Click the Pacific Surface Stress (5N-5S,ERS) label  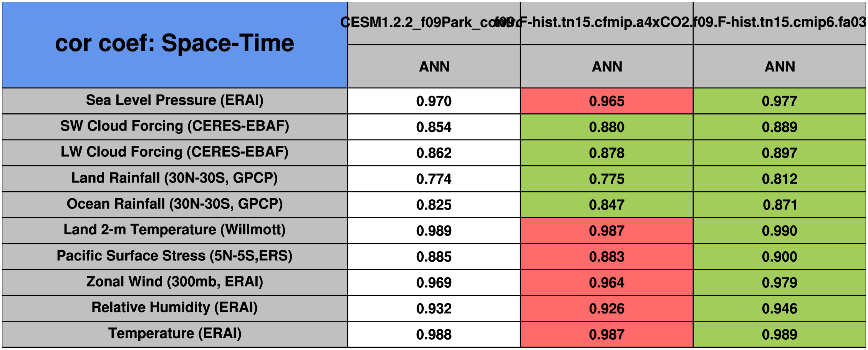[174, 256]
